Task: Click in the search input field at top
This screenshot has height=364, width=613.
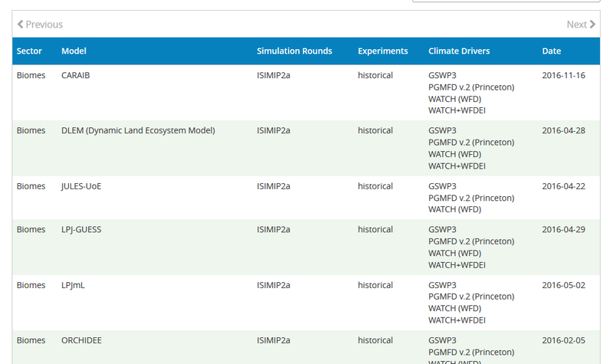Action: (x=506, y=1)
